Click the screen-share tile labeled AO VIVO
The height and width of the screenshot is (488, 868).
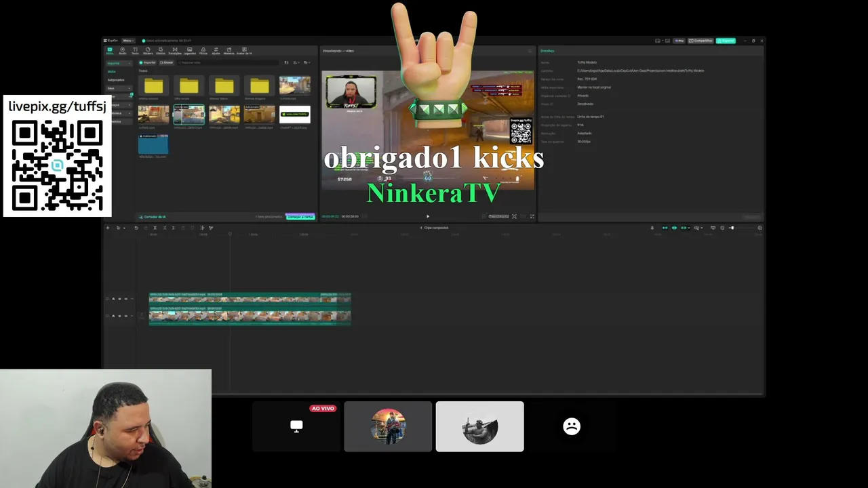click(296, 426)
